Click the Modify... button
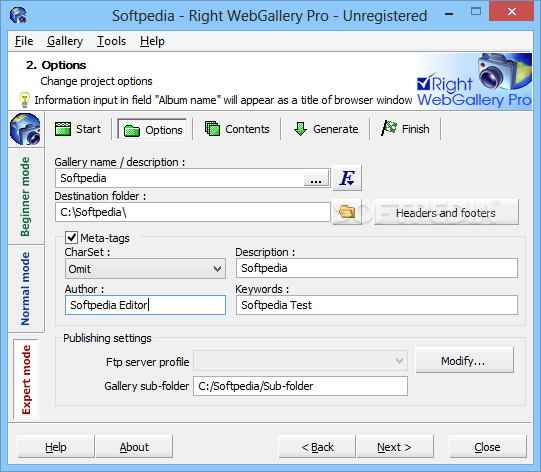Viewport: 541px width, 472px height. [464, 361]
